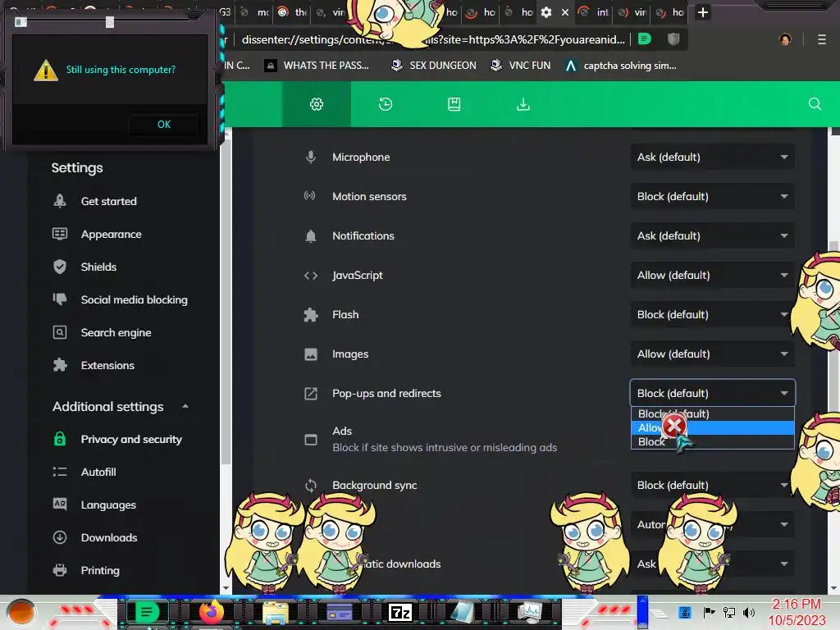Open Search engine settings

116,333
